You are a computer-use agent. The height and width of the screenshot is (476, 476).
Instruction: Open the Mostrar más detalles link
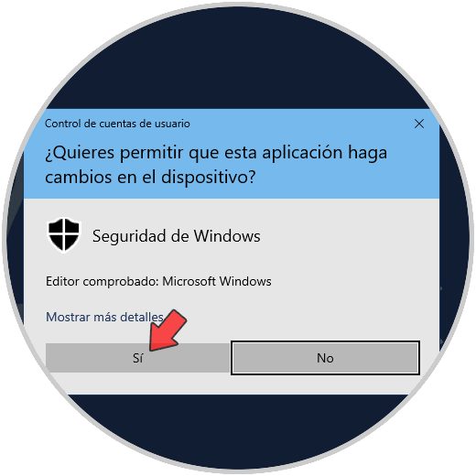pyautogui.click(x=104, y=317)
